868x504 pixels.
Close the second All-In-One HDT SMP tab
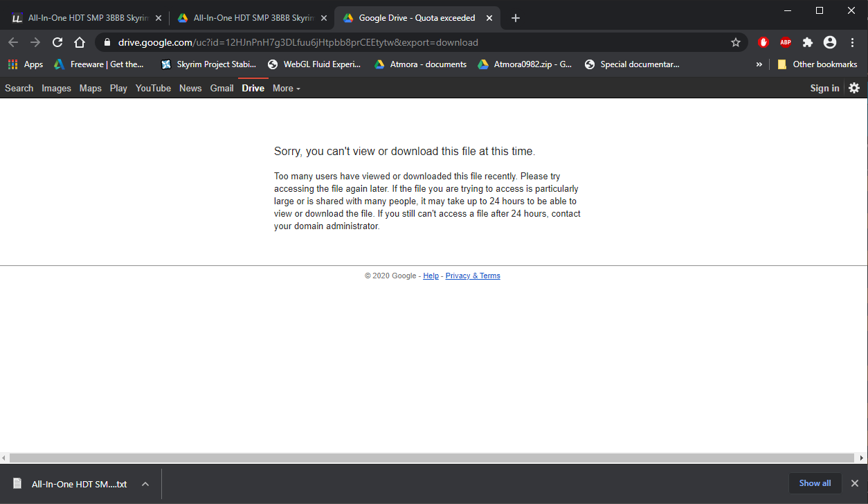click(324, 18)
